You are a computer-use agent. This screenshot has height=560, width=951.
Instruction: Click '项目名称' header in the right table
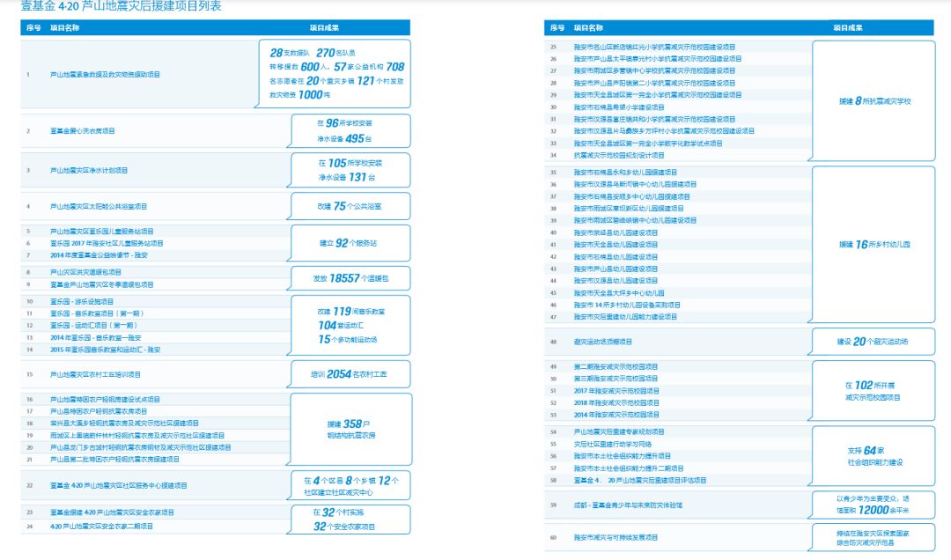588,28
